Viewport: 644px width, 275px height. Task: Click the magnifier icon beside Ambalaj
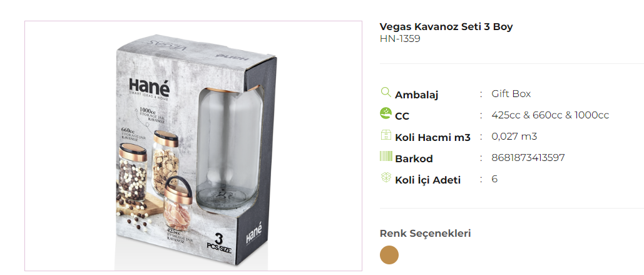tap(386, 92)
